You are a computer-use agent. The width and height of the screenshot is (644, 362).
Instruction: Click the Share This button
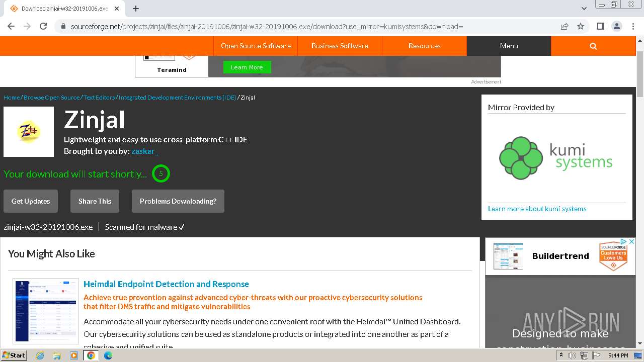pos(95,201)
